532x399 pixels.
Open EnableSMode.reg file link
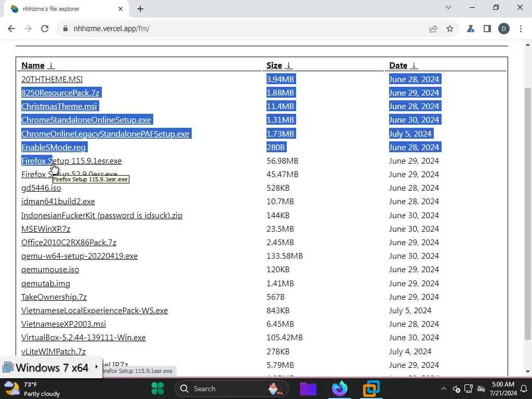[x=54, y=147]
